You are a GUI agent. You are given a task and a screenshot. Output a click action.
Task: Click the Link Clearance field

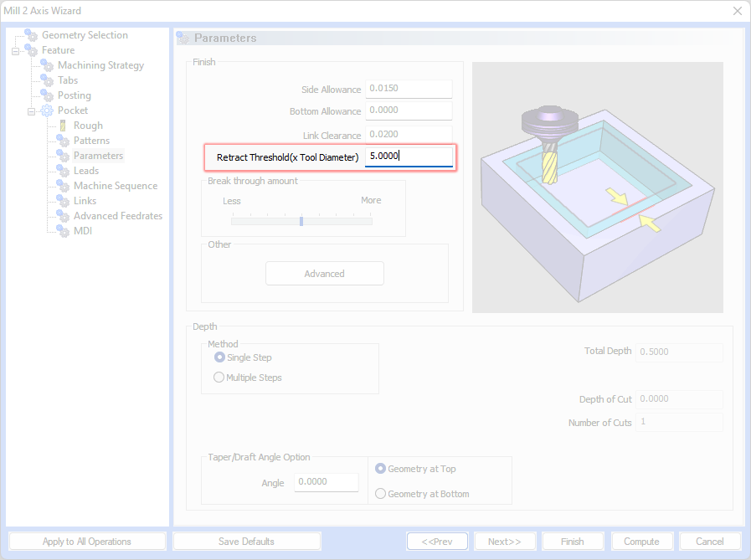[x=409, y=134]
